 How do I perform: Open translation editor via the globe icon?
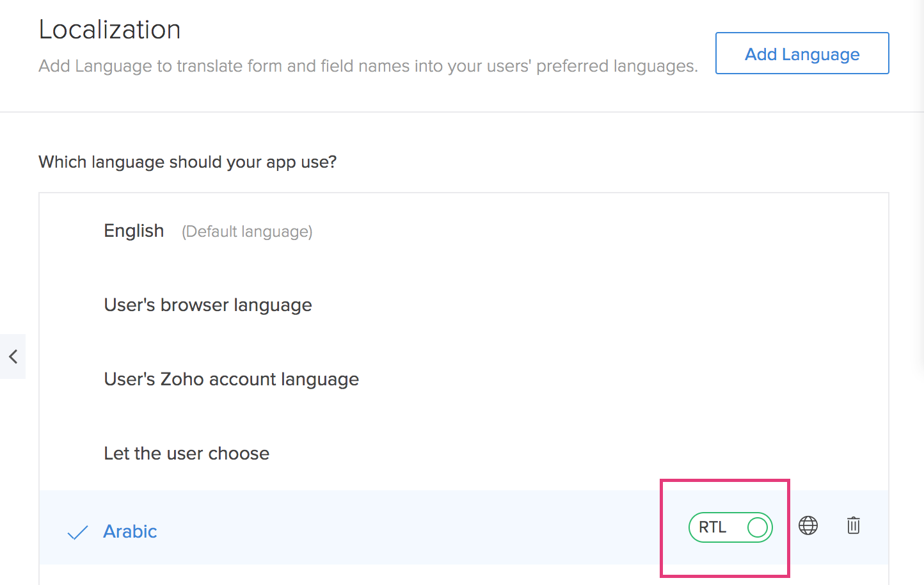point(808,526)
